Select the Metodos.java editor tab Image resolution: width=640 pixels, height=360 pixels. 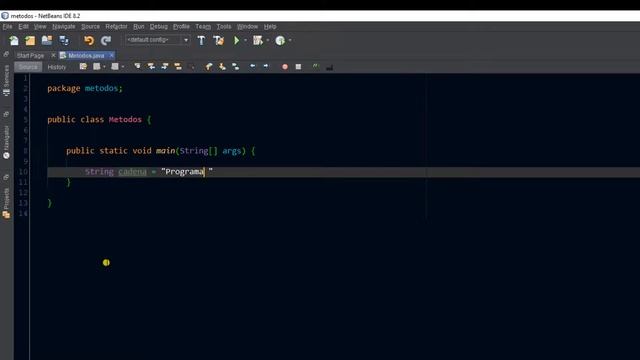86,56
